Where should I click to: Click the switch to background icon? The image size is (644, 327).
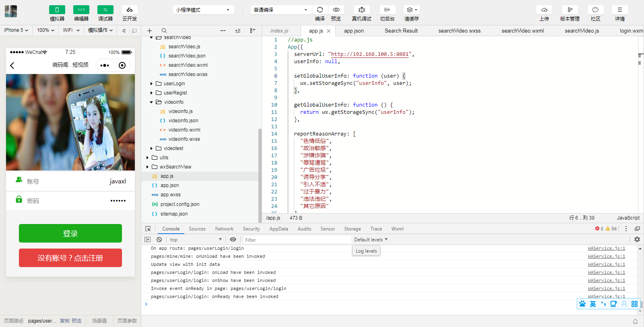[x=387, y=10]
